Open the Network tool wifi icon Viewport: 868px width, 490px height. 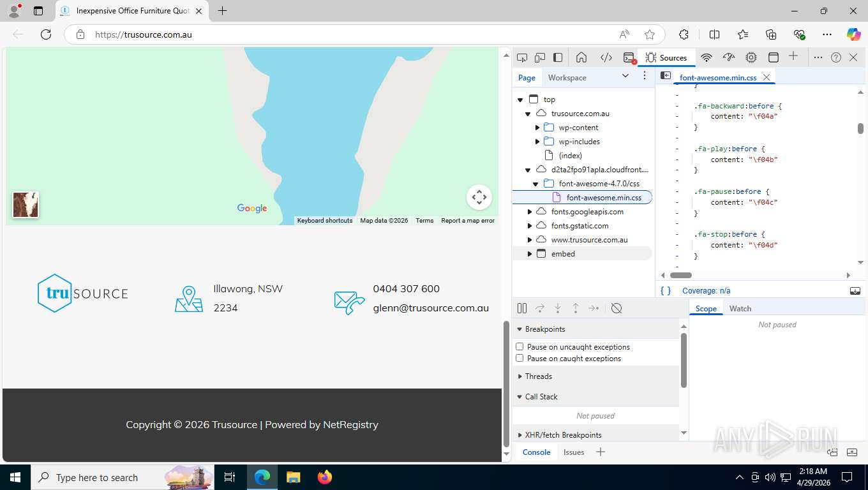coord(707,57)
